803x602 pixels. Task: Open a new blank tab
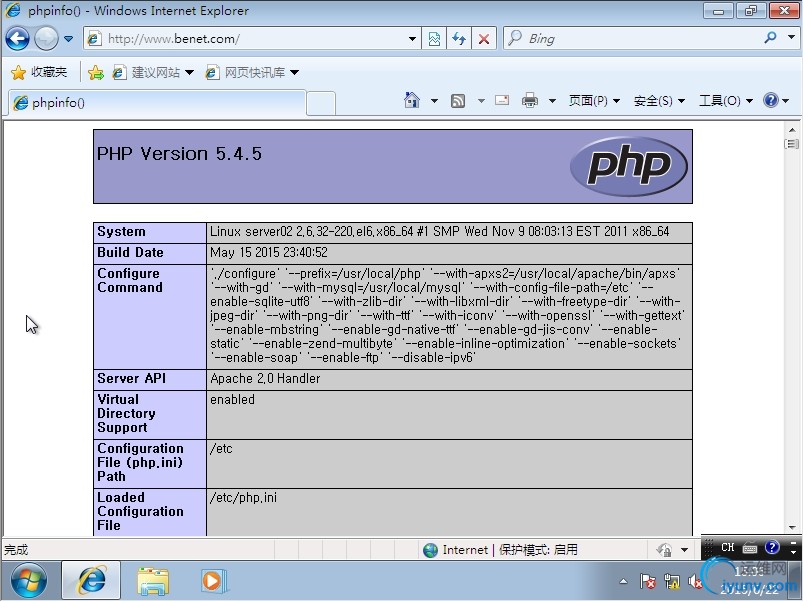pos(321,103)
